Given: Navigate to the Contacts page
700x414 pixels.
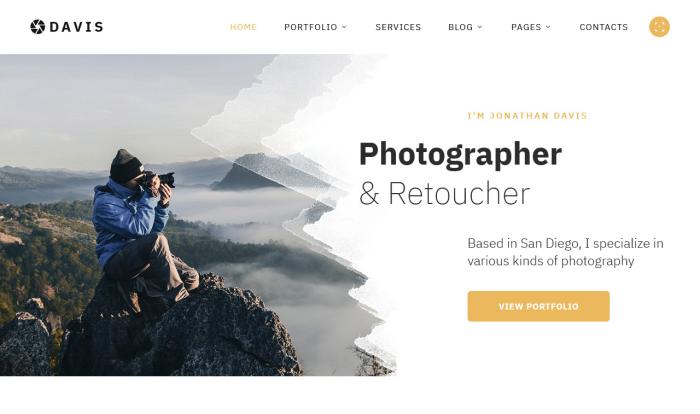Looking at the screenshot, I should (x=604, y=27).
